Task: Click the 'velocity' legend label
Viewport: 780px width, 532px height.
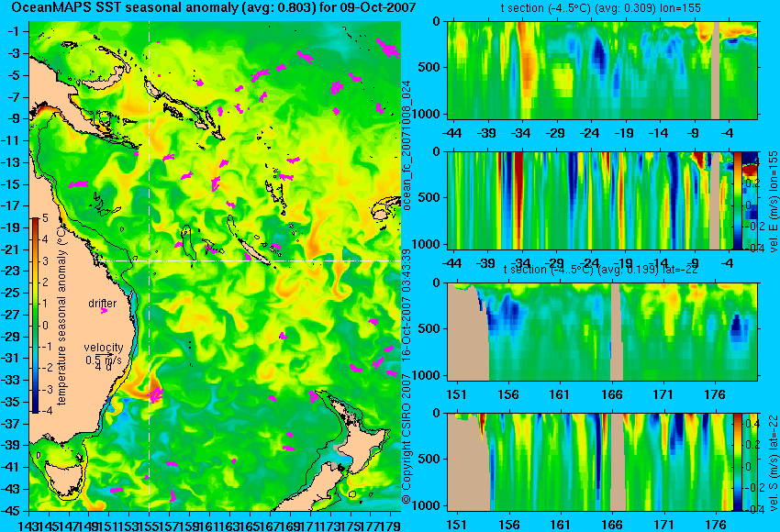Action: (x=104, y=347)
